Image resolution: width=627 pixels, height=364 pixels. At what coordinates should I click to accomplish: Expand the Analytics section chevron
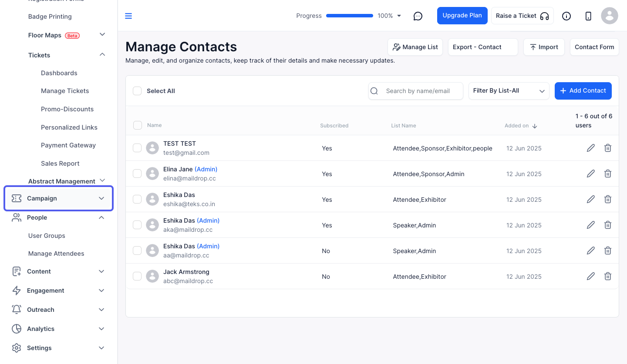tap(101, 329)
